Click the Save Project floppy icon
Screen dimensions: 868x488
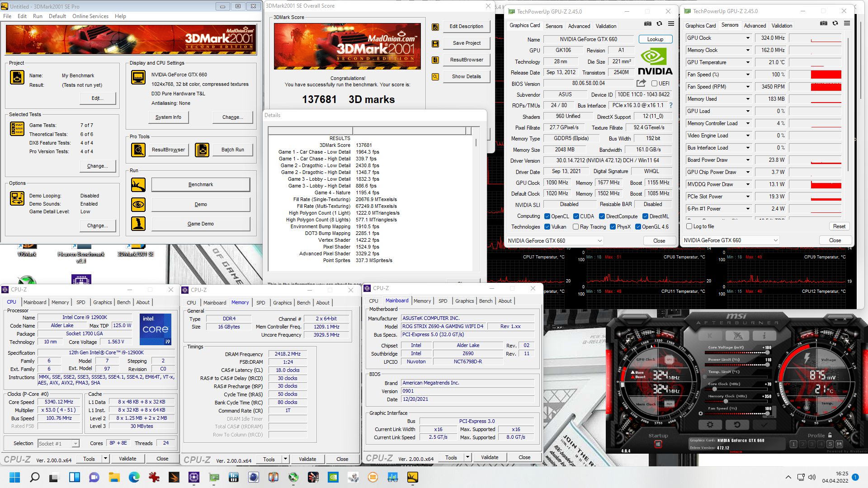click(x=435, y=44)
